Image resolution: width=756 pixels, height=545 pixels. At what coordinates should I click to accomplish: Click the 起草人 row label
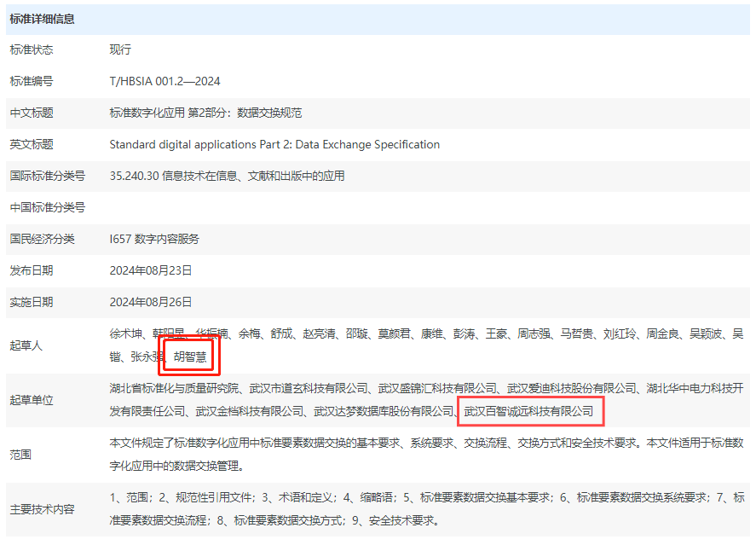pos(26,345)
